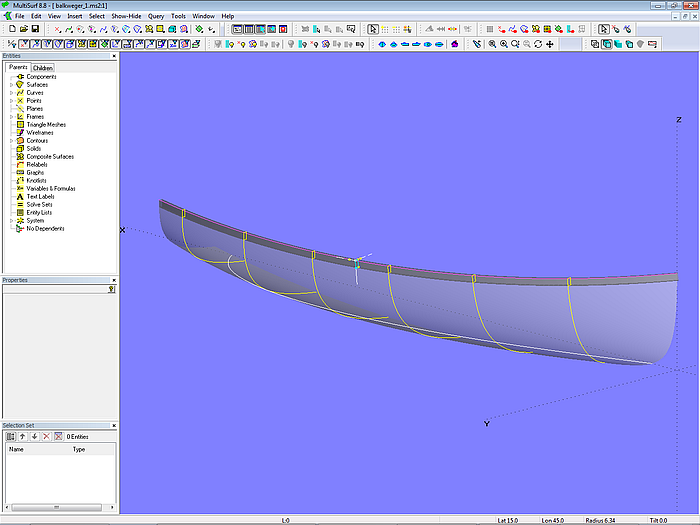Open the Show-Hide menu
The height and width of the screenshot is (525, 700).
tap(125, 17)
